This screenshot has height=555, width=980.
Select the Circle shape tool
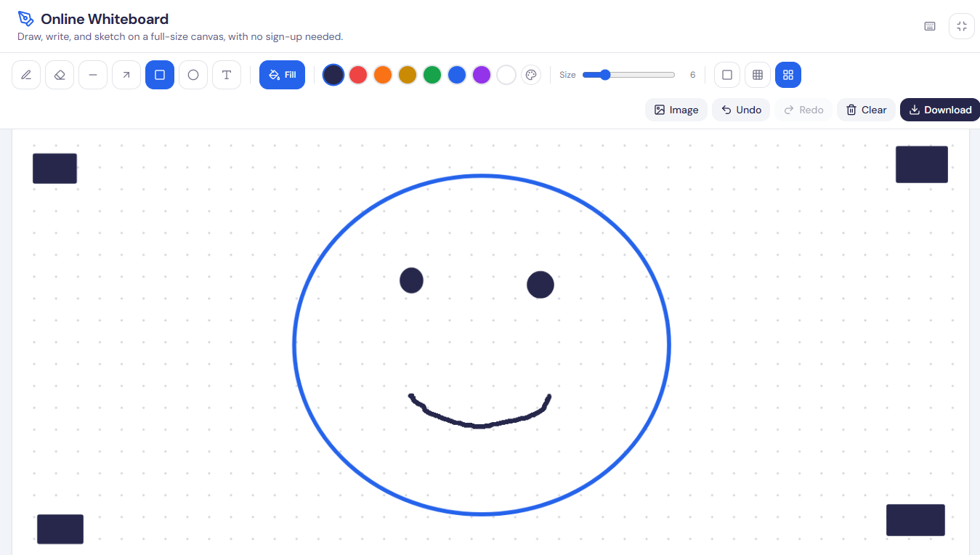(193, 75)
